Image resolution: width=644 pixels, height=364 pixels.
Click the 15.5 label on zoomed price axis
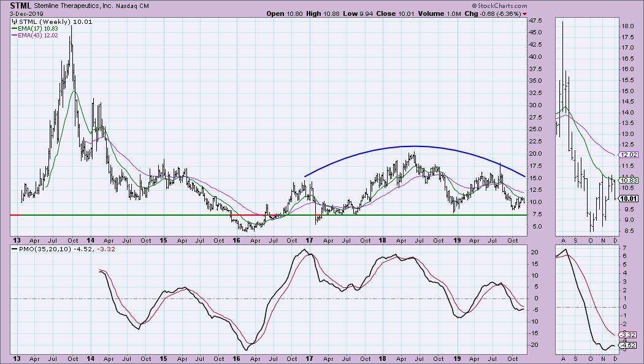pos(627,80)
